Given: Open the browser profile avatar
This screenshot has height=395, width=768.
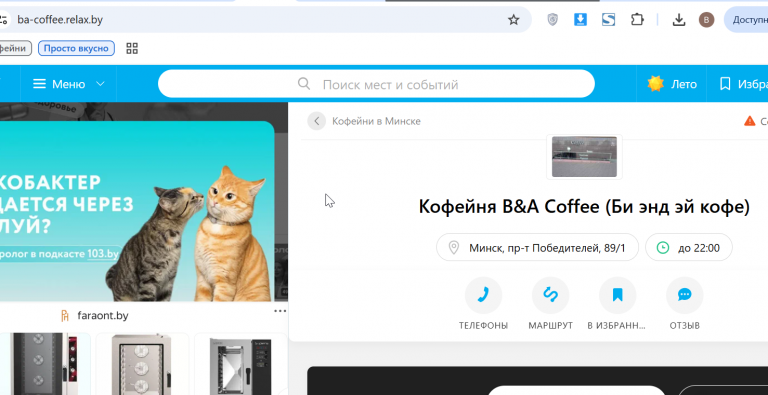Looking at the screenshot, I should point(706,20).
